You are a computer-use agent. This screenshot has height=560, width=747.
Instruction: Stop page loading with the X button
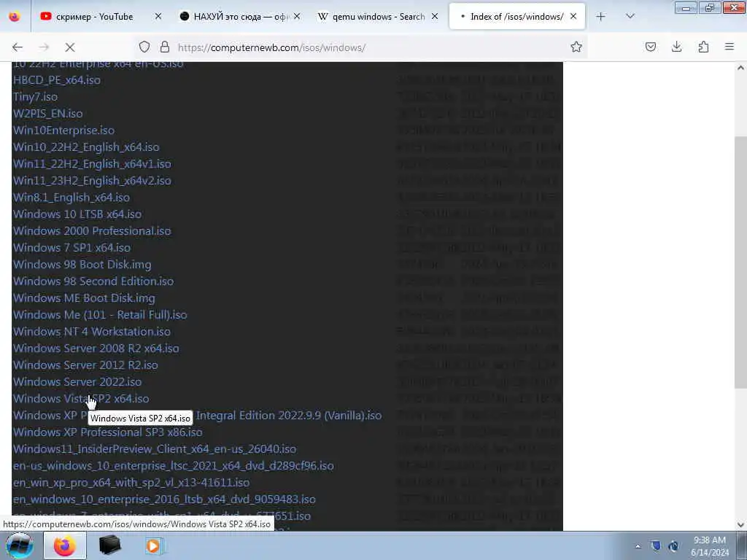70,47
